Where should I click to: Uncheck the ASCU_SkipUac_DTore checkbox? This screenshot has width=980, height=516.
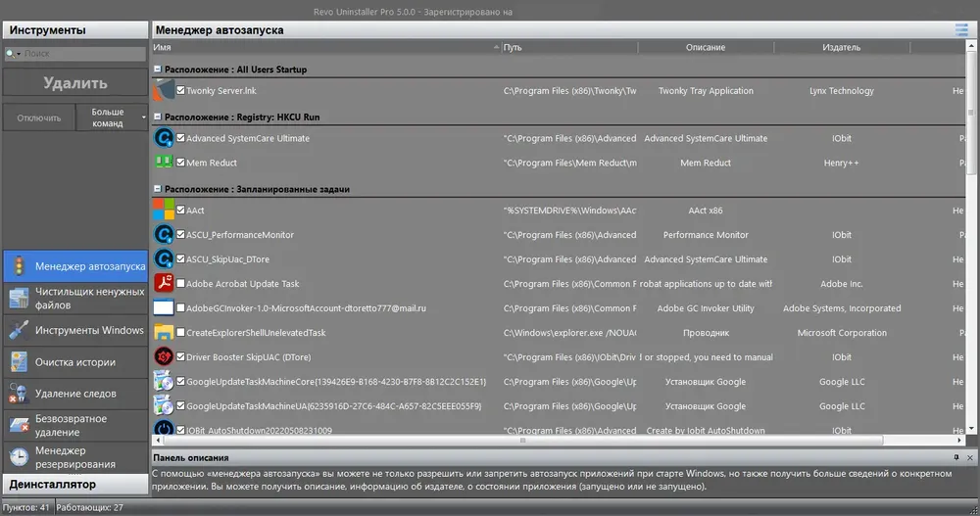180,258
